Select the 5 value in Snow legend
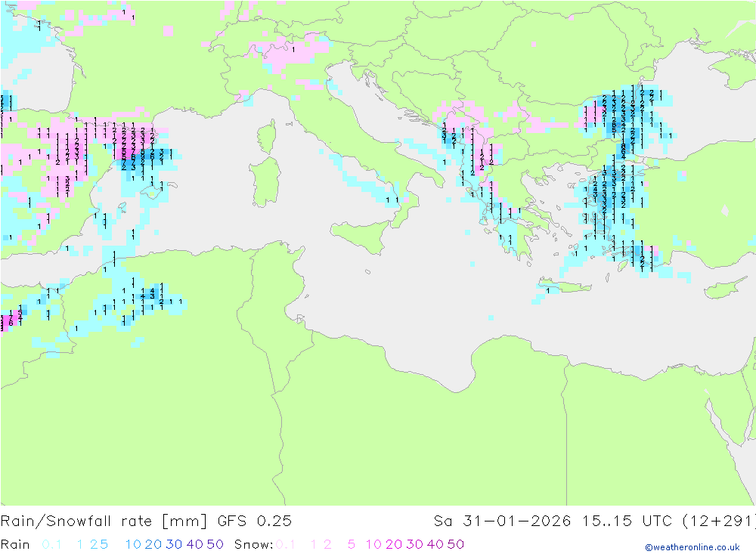Screen dimensions: 756x554 coord(352,544)
